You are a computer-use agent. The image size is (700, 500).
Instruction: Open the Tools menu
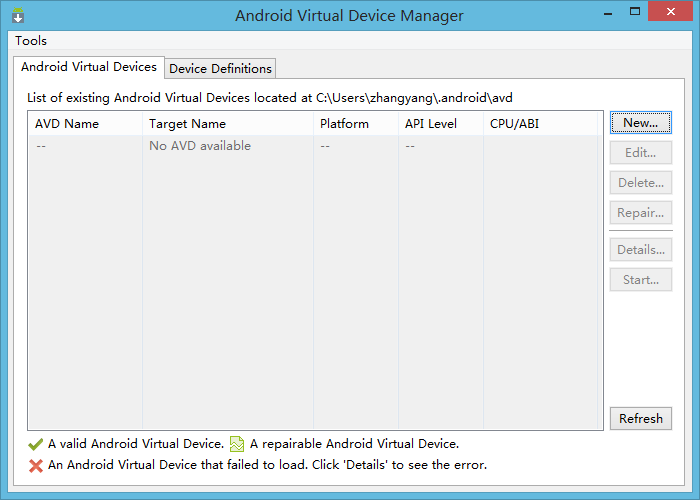(31, 41)
